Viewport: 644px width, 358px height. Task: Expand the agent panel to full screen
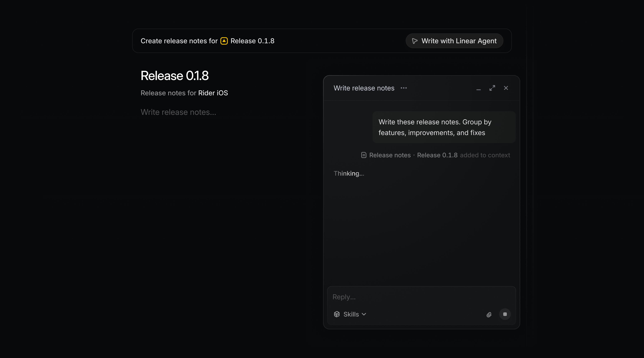coord(492,88)
